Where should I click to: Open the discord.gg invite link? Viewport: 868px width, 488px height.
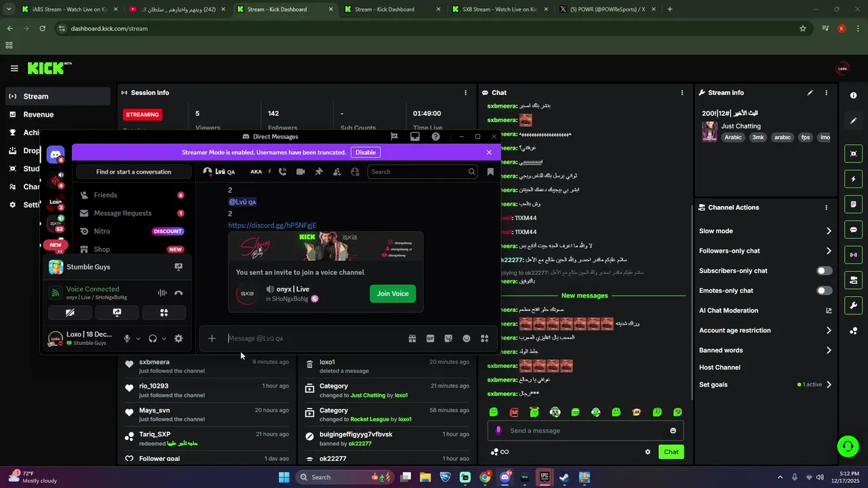[272, 225]
